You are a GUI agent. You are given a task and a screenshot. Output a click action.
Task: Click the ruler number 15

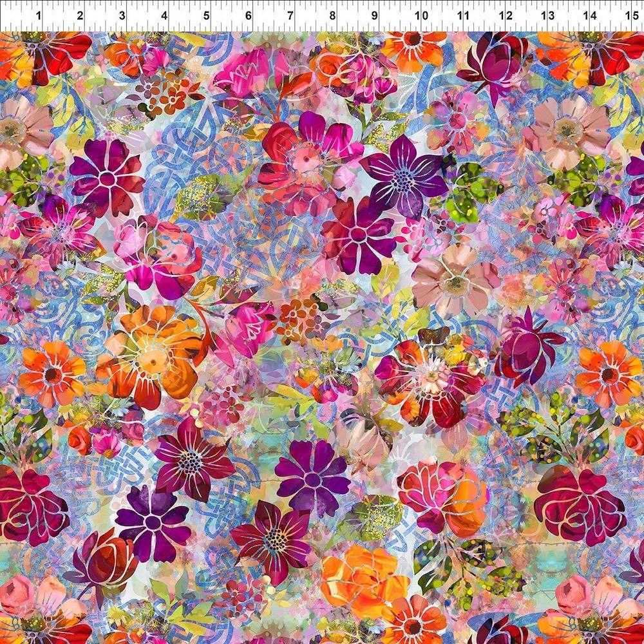tap(632, 15)
